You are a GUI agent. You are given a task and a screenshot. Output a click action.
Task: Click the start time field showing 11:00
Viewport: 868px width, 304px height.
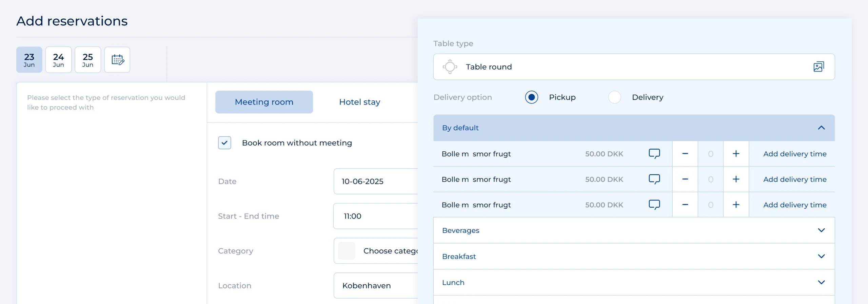point(376,216)
